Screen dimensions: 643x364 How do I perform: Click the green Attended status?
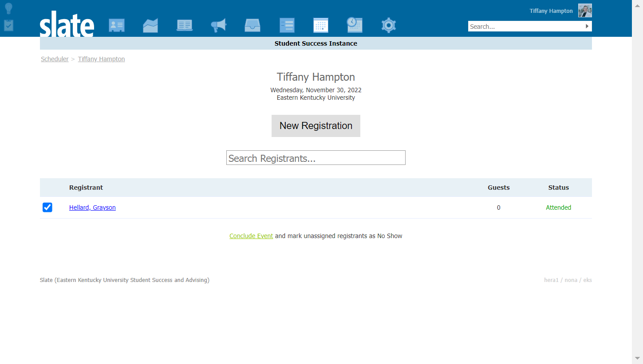(x=559, y=207)
